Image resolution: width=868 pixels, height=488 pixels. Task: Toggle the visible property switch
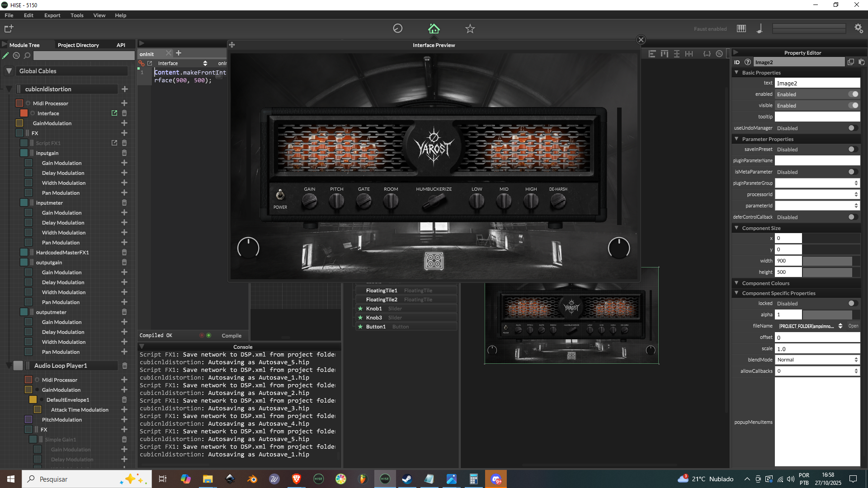click(x=853, y=105)
